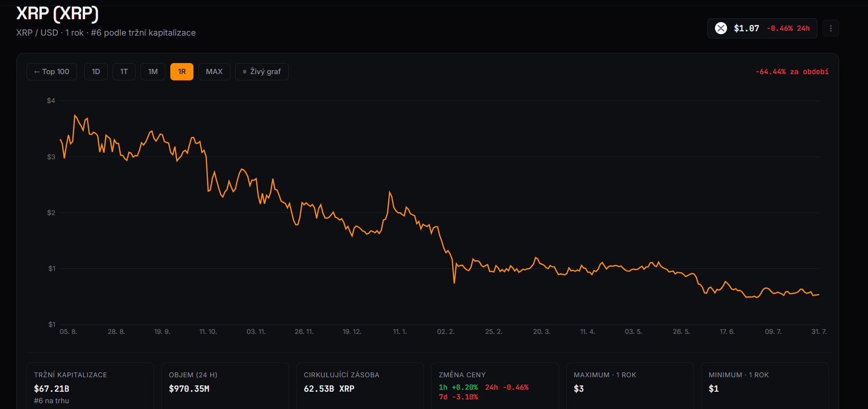Click the $2 y-axis label
Viewport: 868px width, 409px height.
[x=51, y=213]
